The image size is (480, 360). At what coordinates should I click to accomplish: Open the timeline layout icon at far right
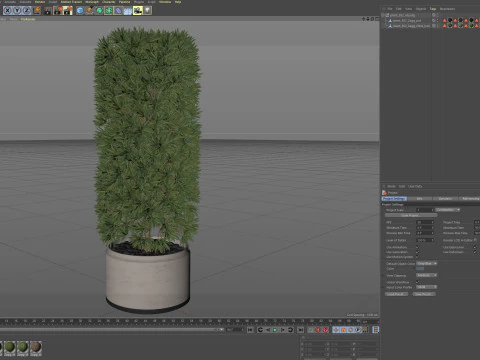click(x=376, y=330)
